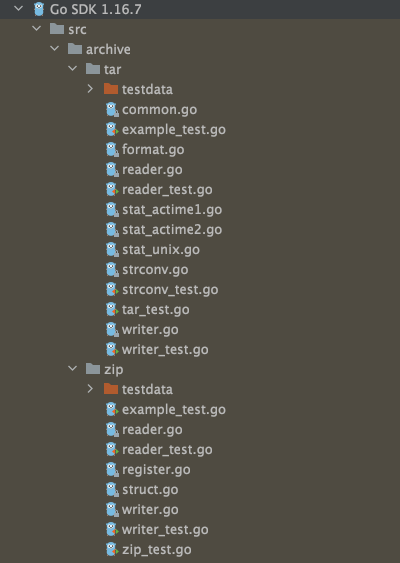Select stat_actime1.go in the tree

point(172,210)
